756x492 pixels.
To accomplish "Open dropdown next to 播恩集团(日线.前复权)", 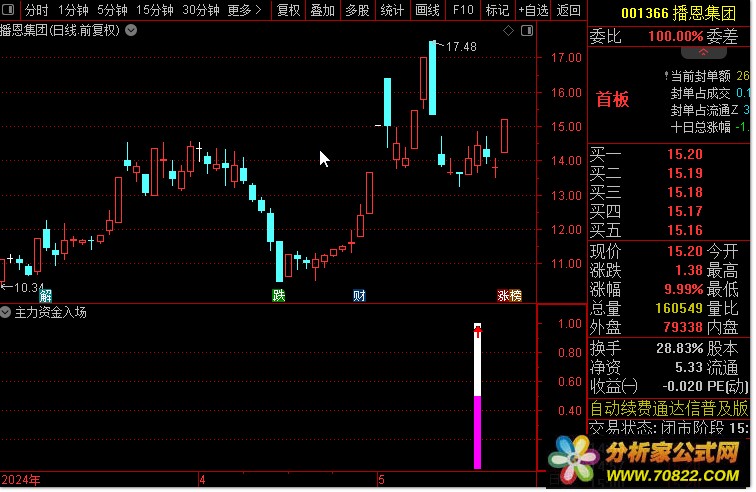I will 131,30.
